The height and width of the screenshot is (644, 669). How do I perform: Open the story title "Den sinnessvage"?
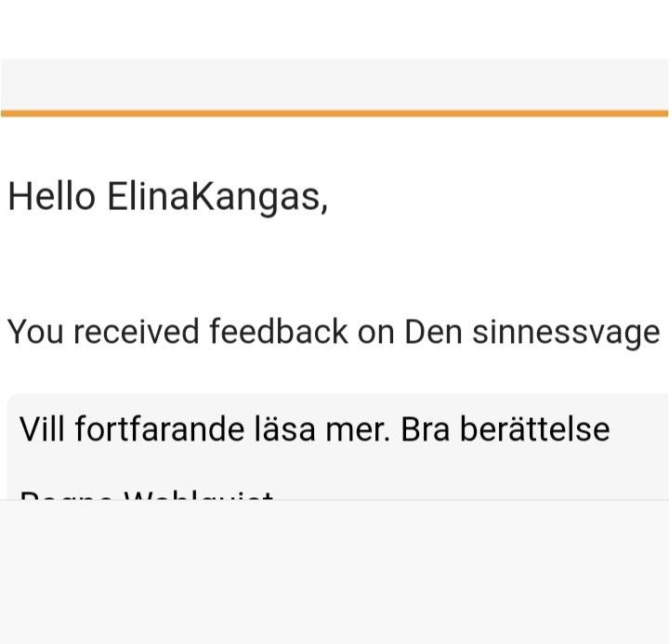coord(531,332)
